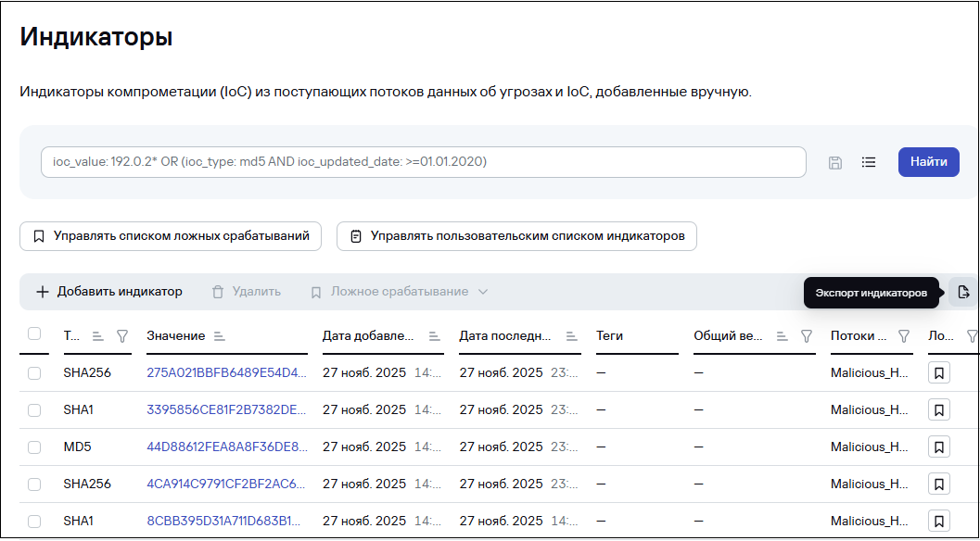Viewport: 980px width, 541px height.
Task: Sort by the Общий вес column
Action: coord(782,336)
